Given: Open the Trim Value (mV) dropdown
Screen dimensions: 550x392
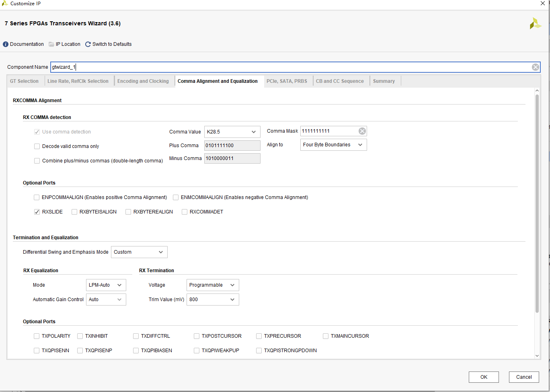Looking at the screenshot, I should (213, 300).
